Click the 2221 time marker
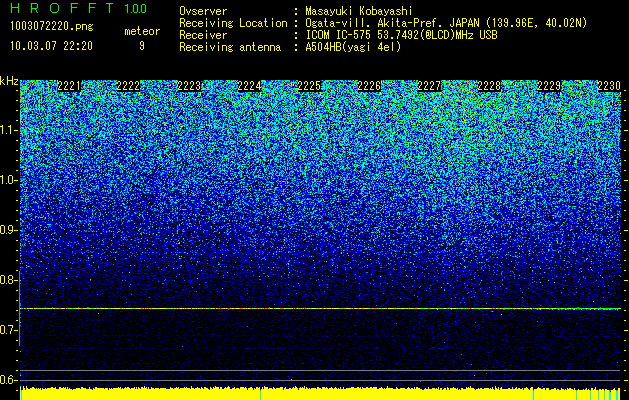The width and height of the screenshot is (629, 400). [69, 86]
